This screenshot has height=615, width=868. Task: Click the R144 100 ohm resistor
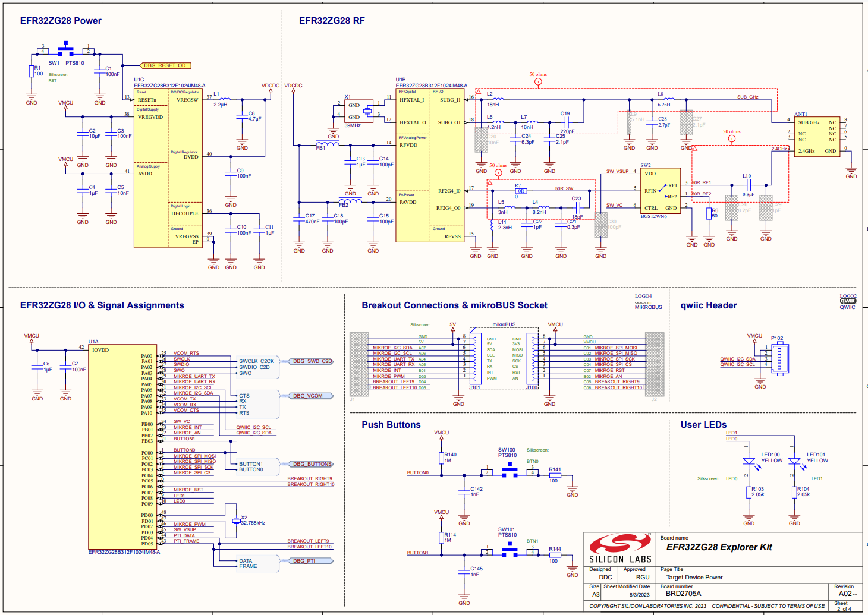point(555,555)
